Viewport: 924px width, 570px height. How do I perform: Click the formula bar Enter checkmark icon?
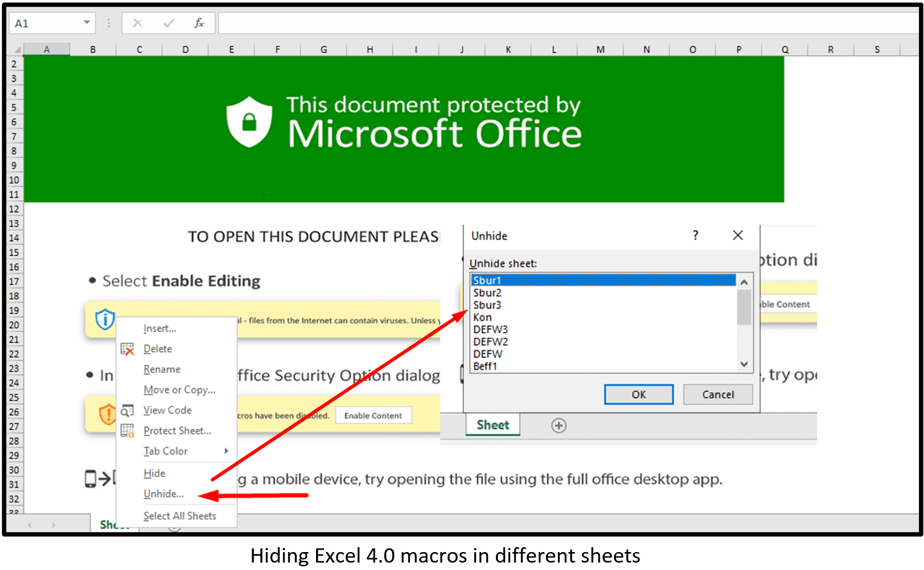168,23
